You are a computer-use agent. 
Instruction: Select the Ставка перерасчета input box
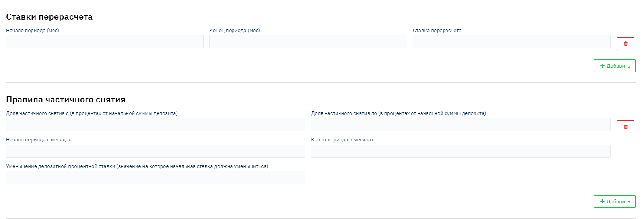pos(511,42)
